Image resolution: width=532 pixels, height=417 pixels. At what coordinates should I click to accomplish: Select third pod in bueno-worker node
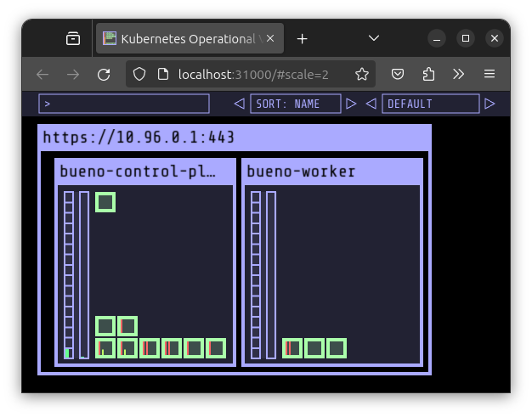tap(337, 348)
